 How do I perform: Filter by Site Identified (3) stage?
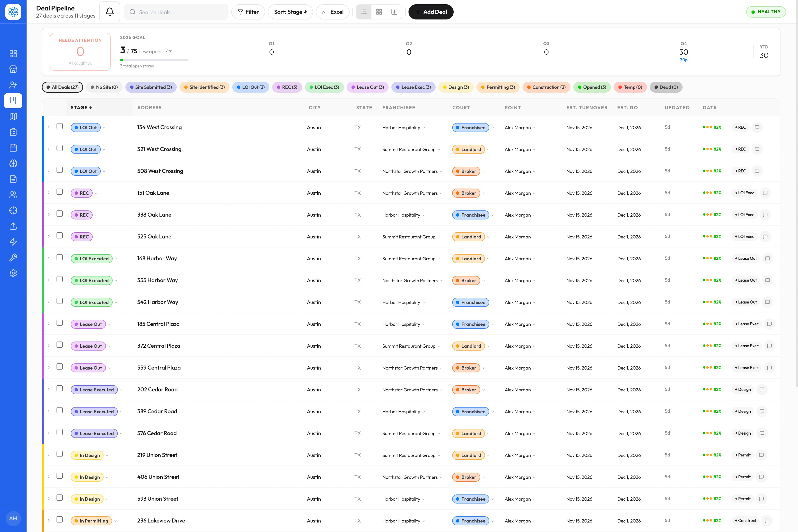(x=204, y=87)
